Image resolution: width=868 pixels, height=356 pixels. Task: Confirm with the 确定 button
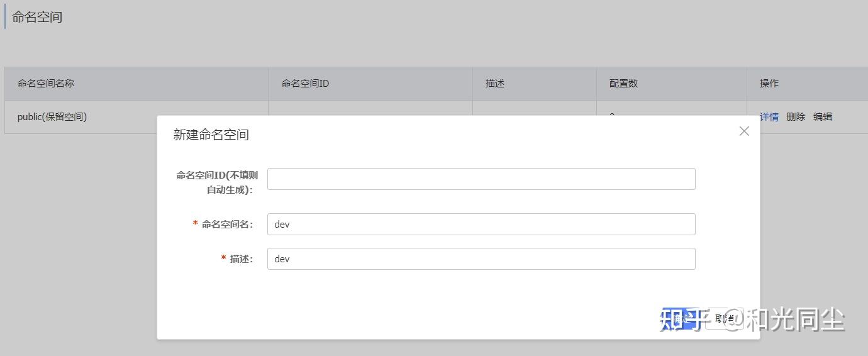point(682,319)
